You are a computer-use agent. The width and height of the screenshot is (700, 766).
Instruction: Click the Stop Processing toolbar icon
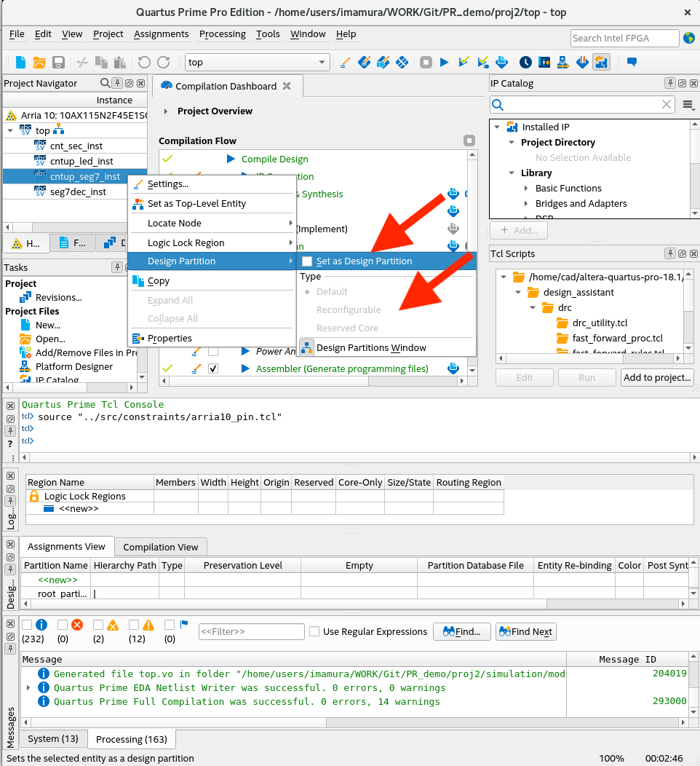(426, 62)
